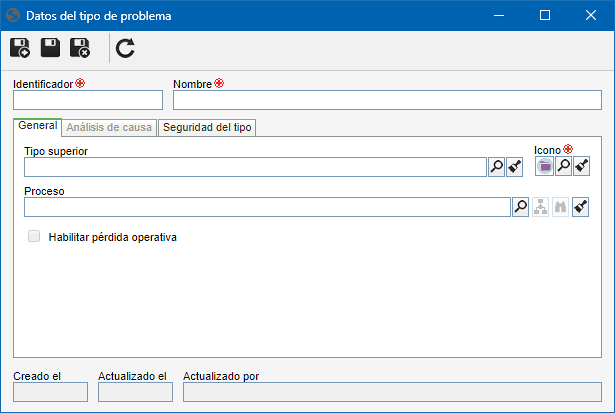The width and height of the screenshot is (615, 413).
Task: Switch to the Seguridad del tipo tab
Action: tap(207, 127)
